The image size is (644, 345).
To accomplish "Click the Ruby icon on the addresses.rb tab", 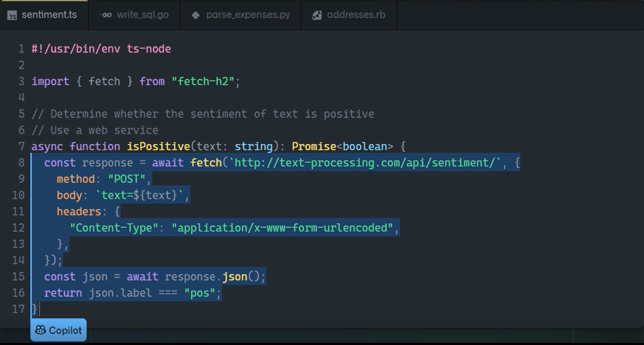I will (x=317, y=15).
